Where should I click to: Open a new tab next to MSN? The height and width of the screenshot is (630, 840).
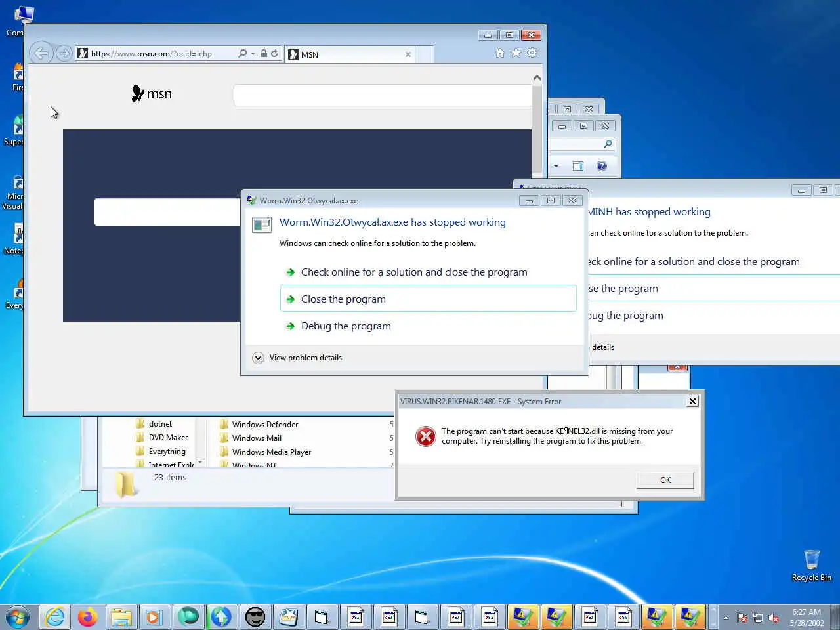[425, 54]
